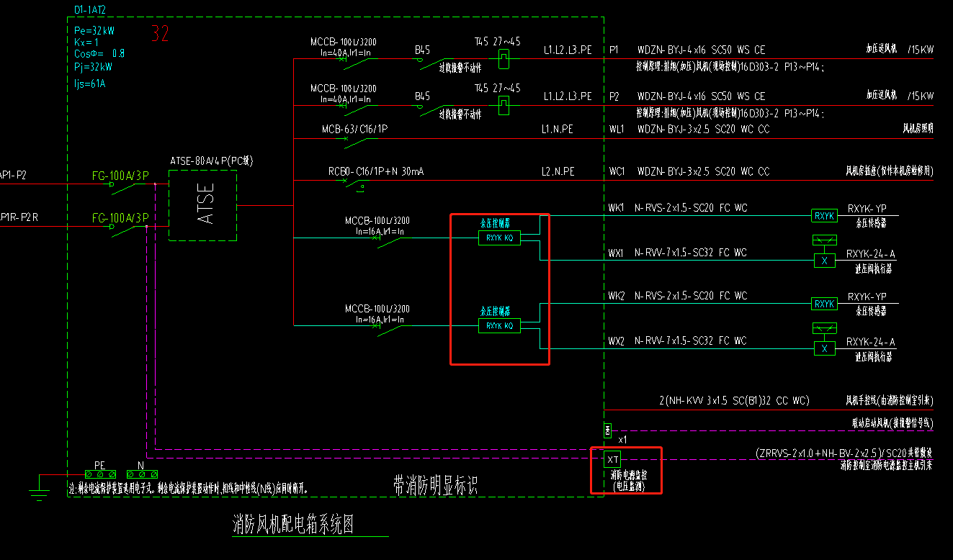Select the P1 circuit number

(x=614, y=50)
